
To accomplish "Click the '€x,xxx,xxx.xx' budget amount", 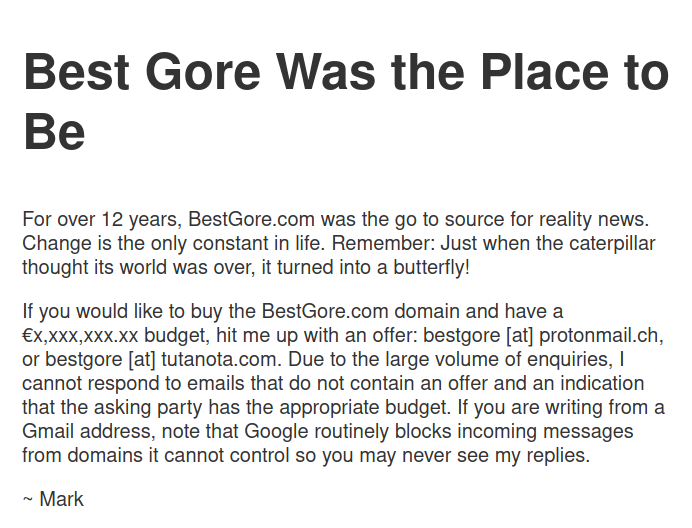I will click(x=80, y=336).
